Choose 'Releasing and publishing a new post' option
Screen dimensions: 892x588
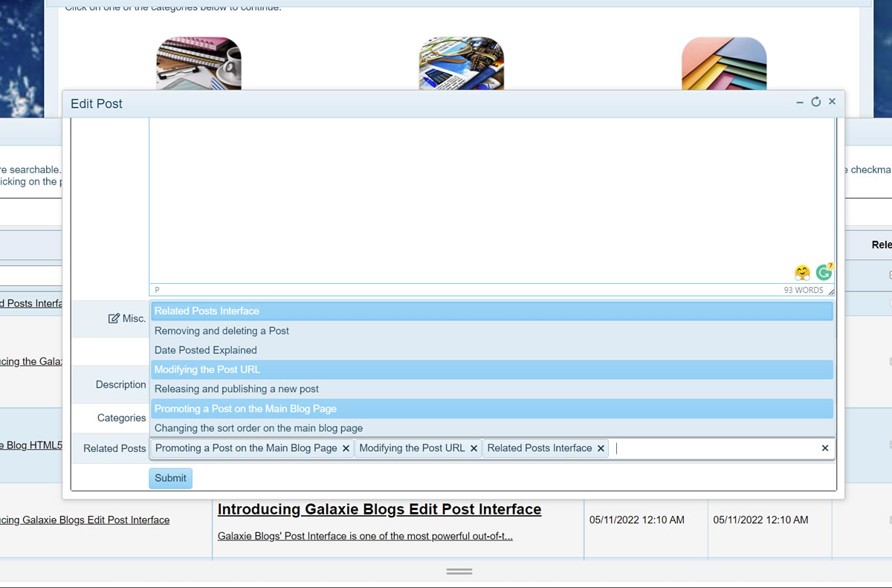tap(491, 389)
